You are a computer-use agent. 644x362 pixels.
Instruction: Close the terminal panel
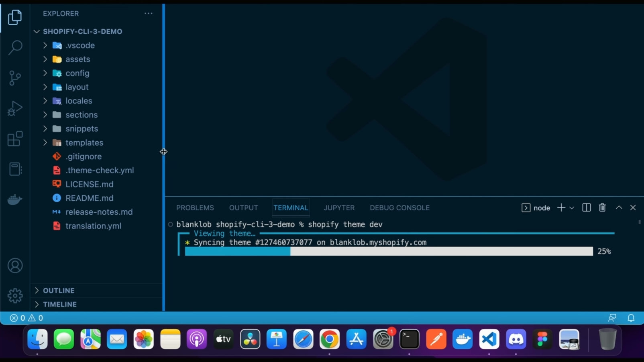[633, 207]
